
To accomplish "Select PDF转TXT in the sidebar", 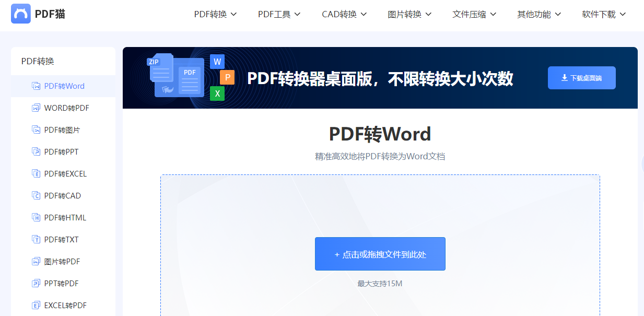I will pos(63,240).
